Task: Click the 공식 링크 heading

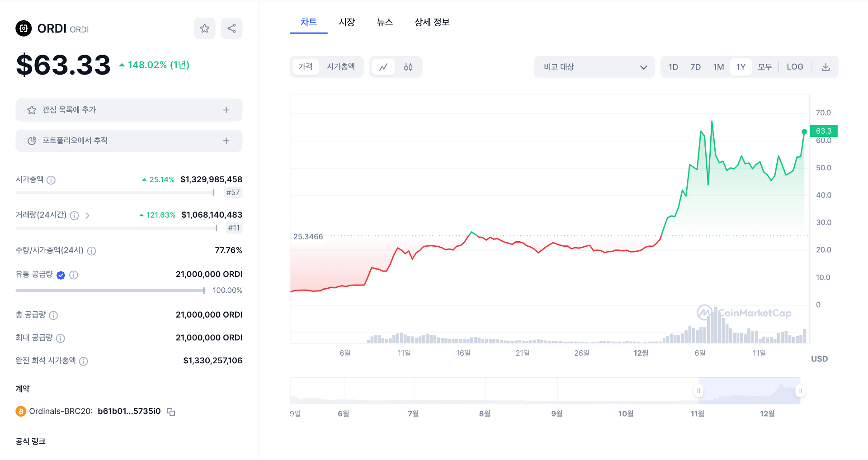Action: point(30,441)
